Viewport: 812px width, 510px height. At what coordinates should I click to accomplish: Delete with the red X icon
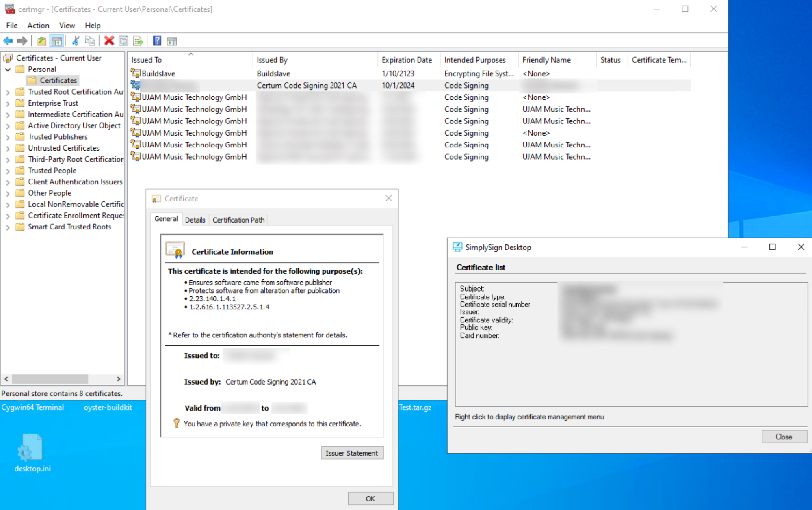(109, 41)
